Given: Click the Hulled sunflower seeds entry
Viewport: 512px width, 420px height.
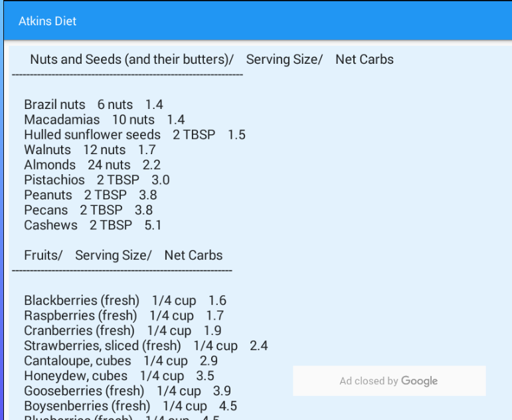Looking at the screenshot, I should tap(135, 135).
